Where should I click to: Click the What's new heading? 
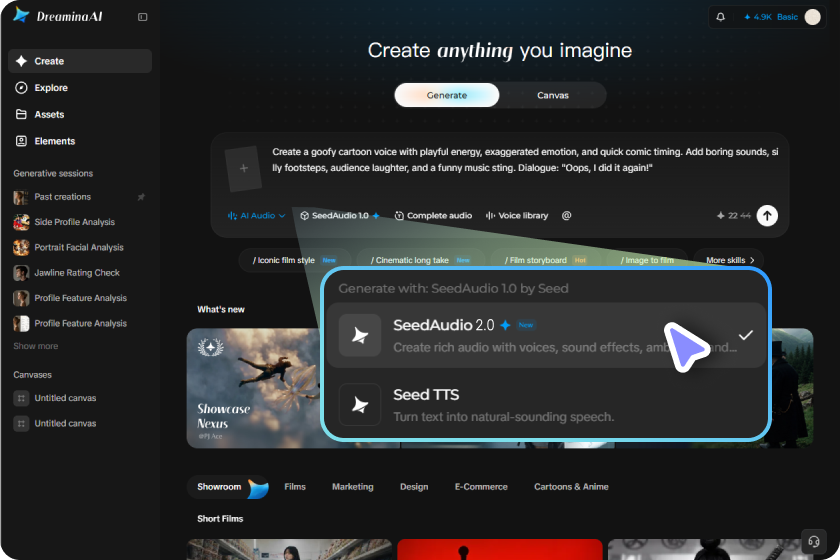221,310
